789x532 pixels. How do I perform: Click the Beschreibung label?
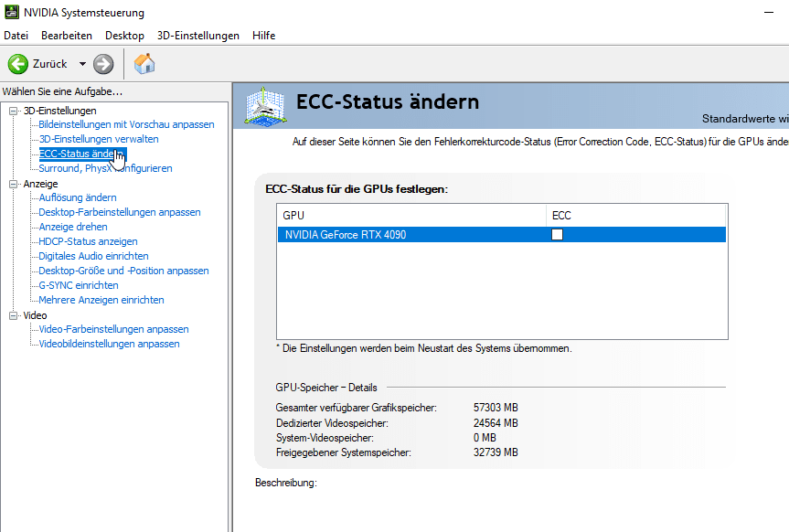point(286,483)
